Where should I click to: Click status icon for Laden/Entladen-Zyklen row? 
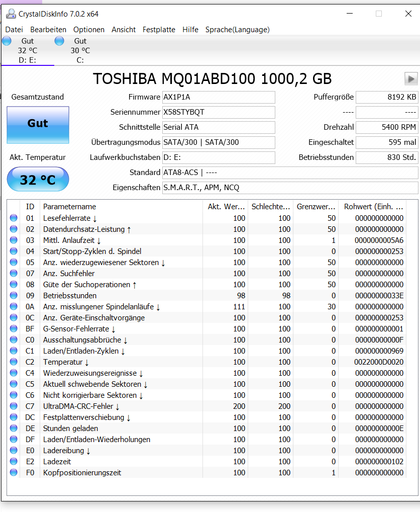(14, 351)
